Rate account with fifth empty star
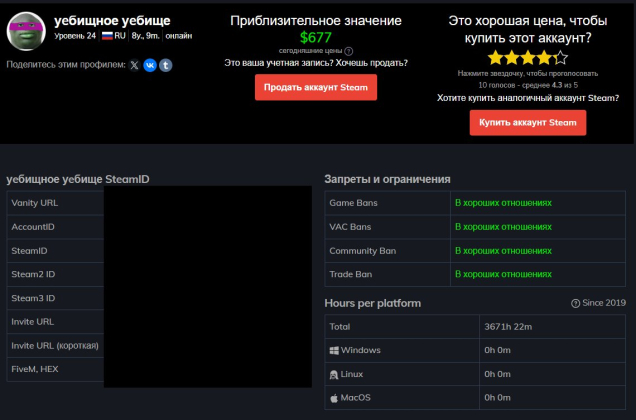Image resolution: width=636 pixels, height=420 pixels. point(560,58)
